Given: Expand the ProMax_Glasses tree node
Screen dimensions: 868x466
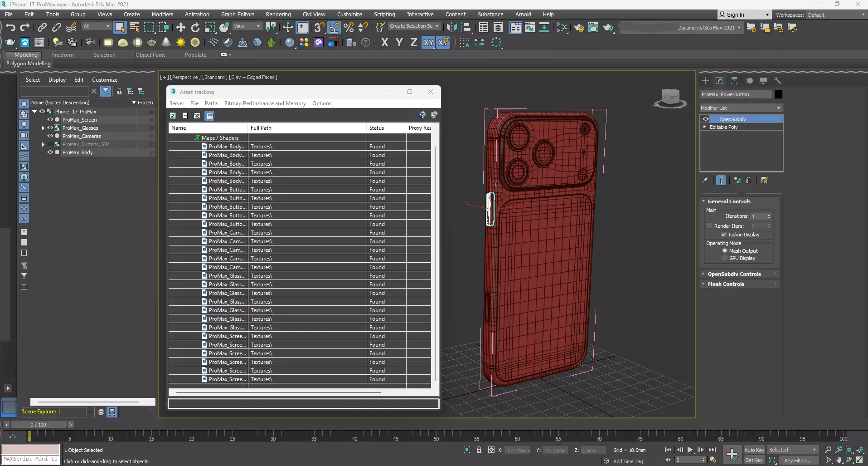Looking at the screenshot, I should pos(43,128).
